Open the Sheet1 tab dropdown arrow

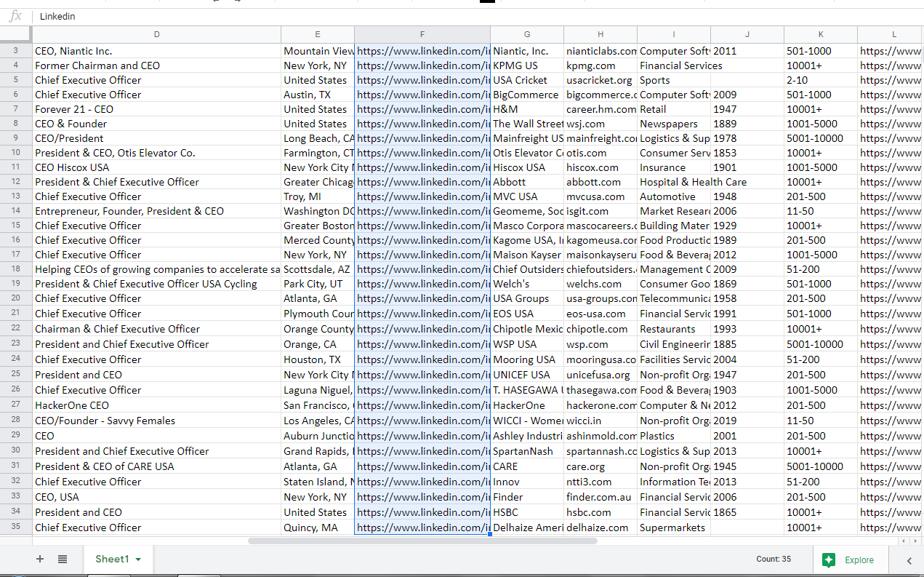138,560
